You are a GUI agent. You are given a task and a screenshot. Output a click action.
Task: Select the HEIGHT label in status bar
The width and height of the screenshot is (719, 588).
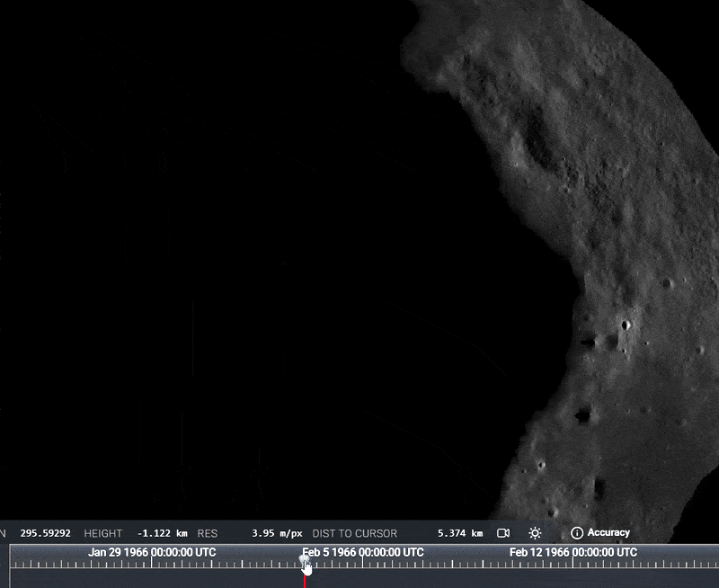click(103, 533)
